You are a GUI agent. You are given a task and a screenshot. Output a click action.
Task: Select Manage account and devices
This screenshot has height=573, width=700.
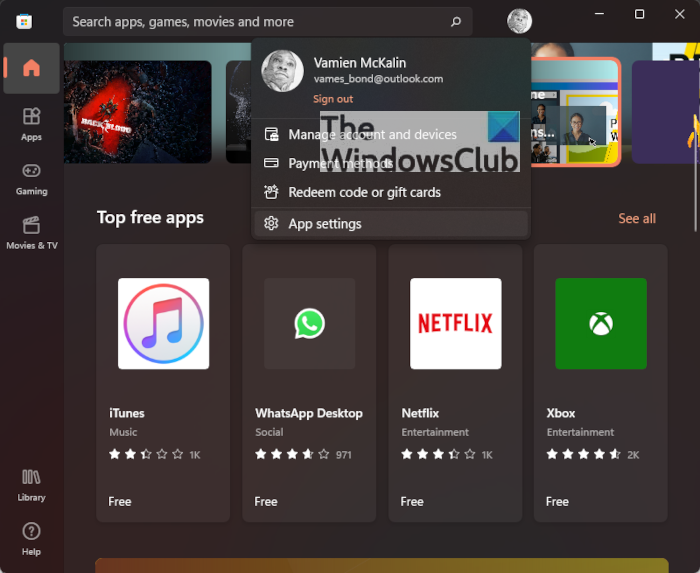coord(391,134)
